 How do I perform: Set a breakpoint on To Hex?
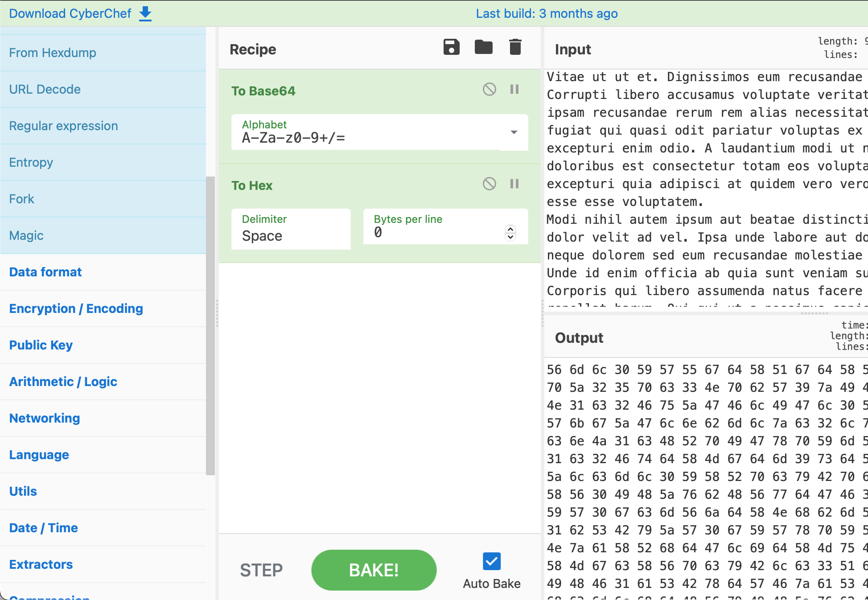tap(514, 184)
